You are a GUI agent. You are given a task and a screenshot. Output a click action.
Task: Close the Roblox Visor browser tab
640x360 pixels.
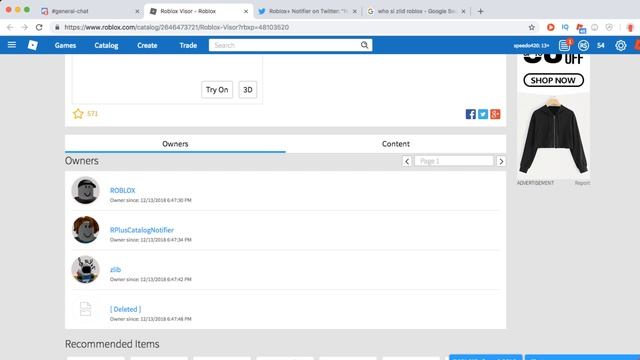point(246,11)
